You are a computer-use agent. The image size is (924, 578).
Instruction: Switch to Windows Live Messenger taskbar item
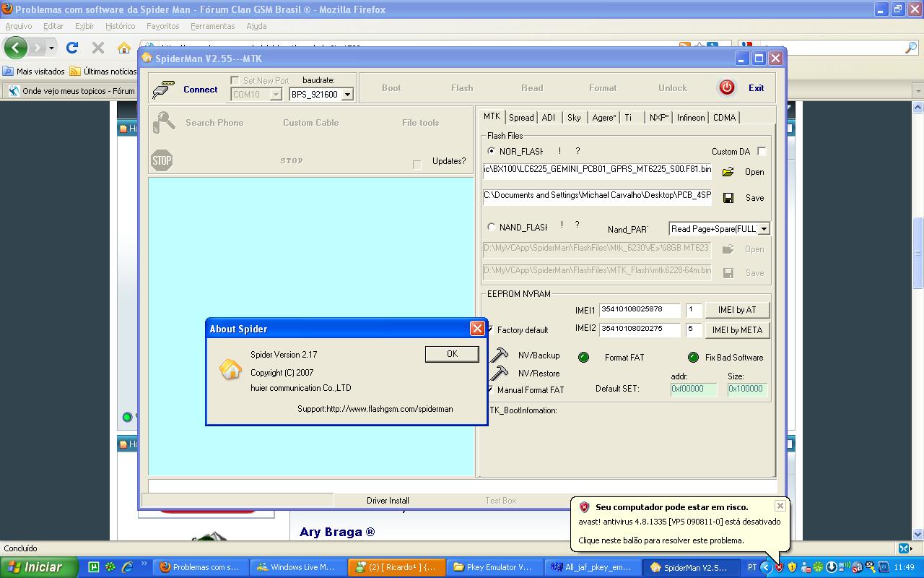(298, 567)
